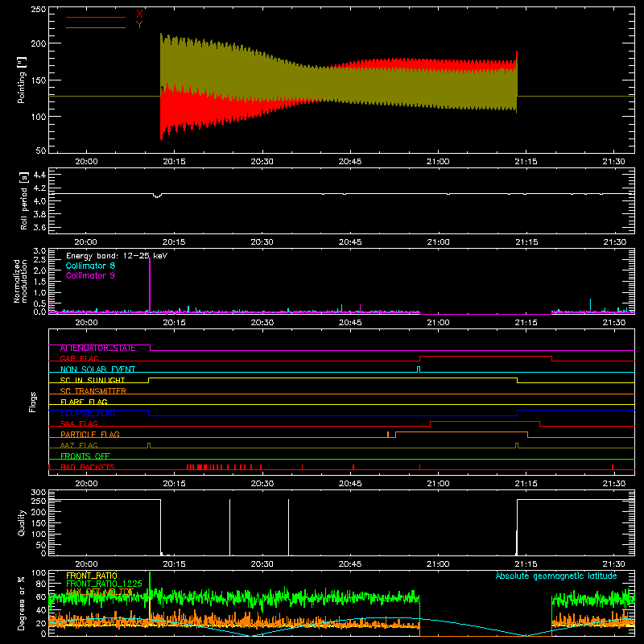Click the SC_TRANSMITTER flag label

(93, 391)
